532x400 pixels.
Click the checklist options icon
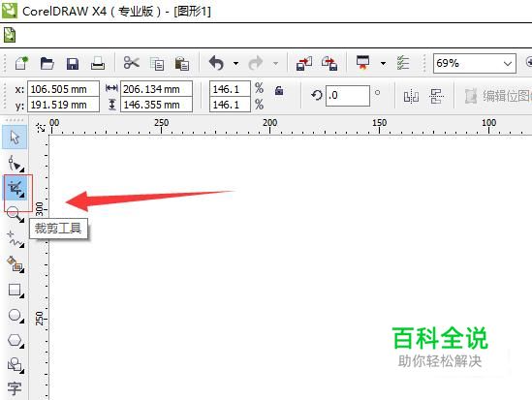click(403, 63)
